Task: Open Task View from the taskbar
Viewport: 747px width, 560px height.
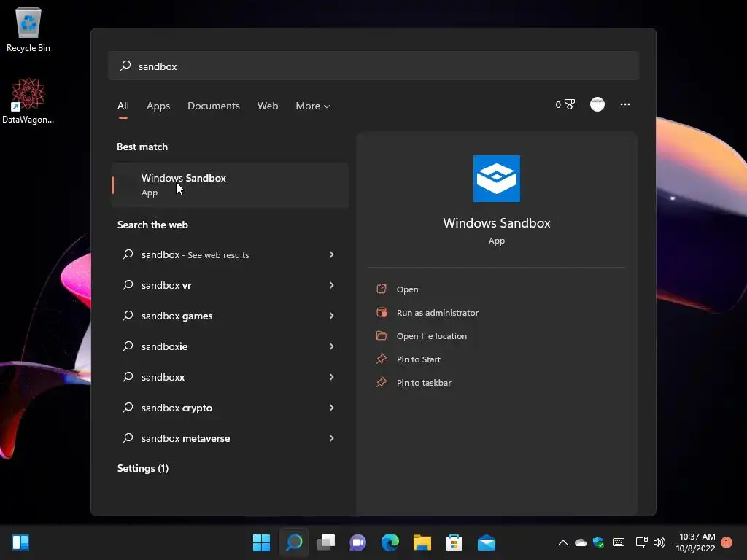Action: pos(326,542)
